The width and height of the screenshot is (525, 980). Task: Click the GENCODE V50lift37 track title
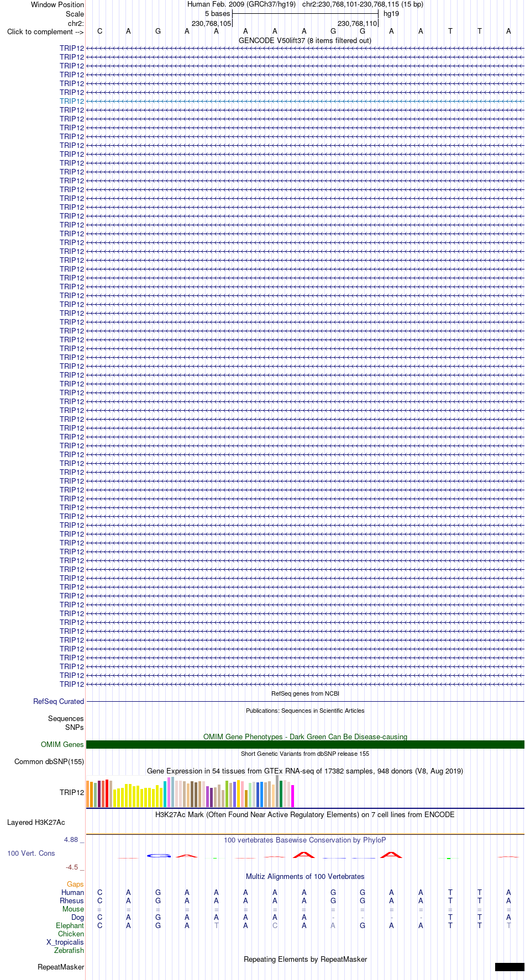[x=305, y=40]
